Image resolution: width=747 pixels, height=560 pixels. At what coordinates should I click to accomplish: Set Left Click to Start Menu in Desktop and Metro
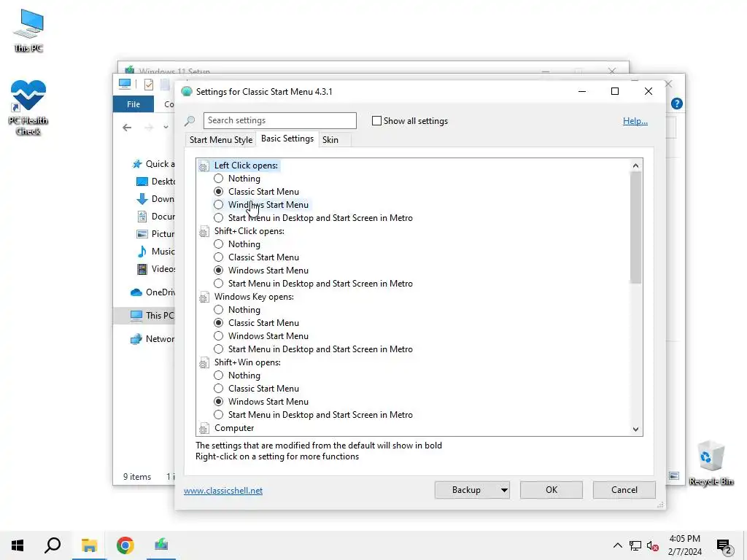(x=218, y=218)
